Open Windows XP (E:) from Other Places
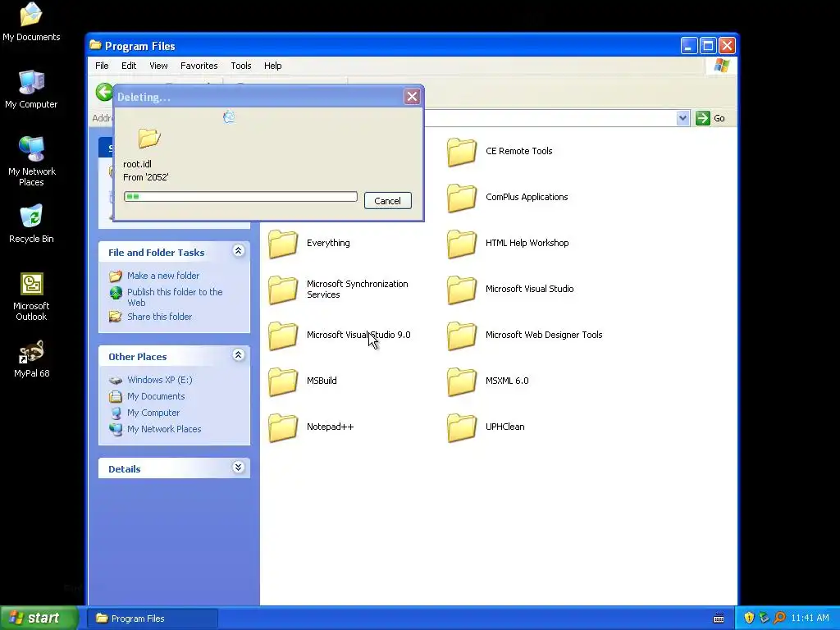This screenshot has height=630, width=840. pos(160,380)
